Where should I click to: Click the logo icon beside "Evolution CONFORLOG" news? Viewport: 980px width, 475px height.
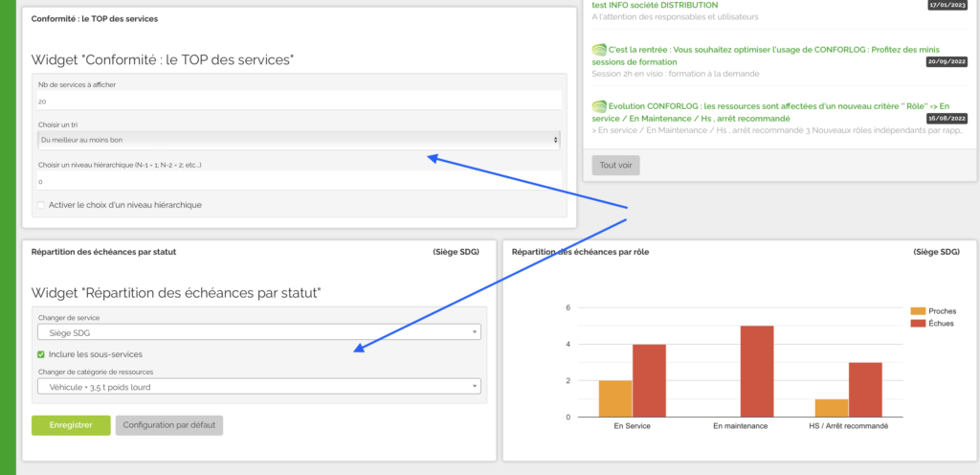599,105
